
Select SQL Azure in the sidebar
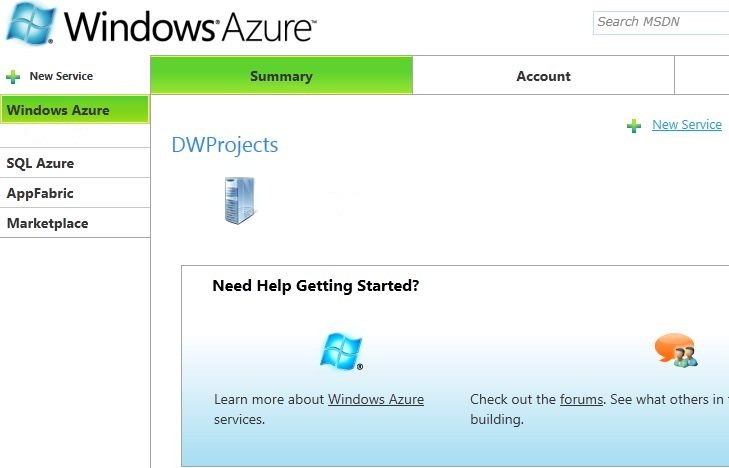41,163
